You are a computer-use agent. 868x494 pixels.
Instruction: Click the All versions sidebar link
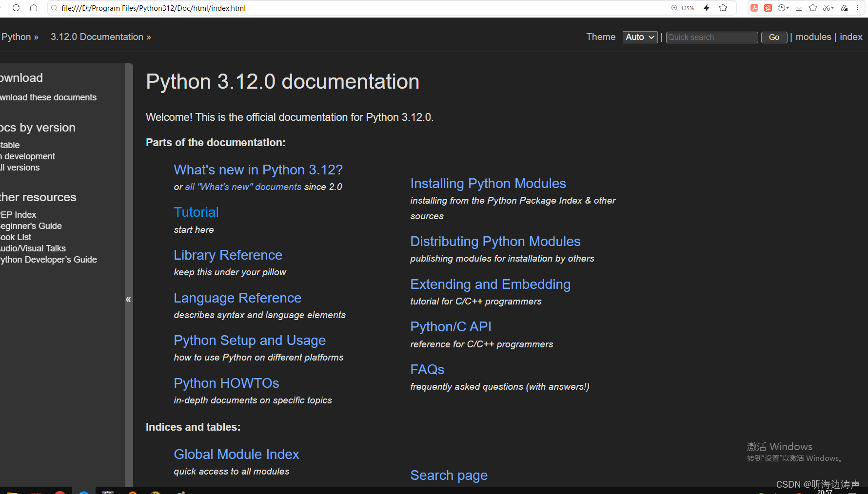click(20, 168)
